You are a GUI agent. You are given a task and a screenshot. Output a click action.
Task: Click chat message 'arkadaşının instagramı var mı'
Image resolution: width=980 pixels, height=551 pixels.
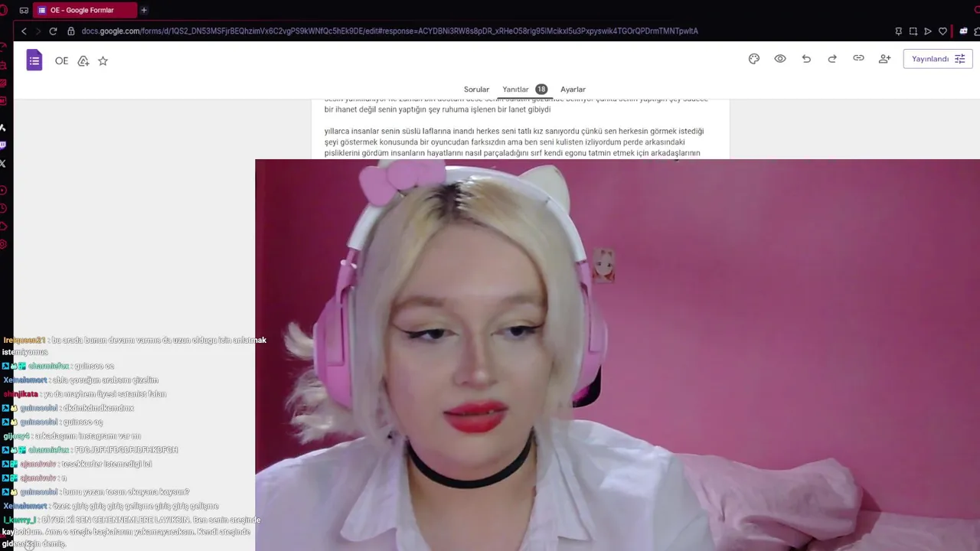88,436
